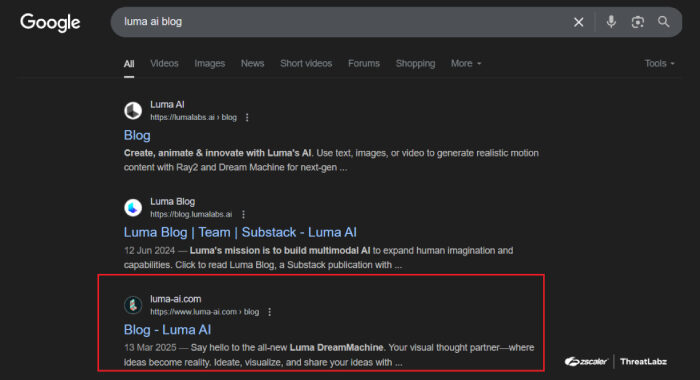Click the search field containing "luma ai blog"
Image resolution: width=700 pixels, height=380 pixels.
point(339,22)
